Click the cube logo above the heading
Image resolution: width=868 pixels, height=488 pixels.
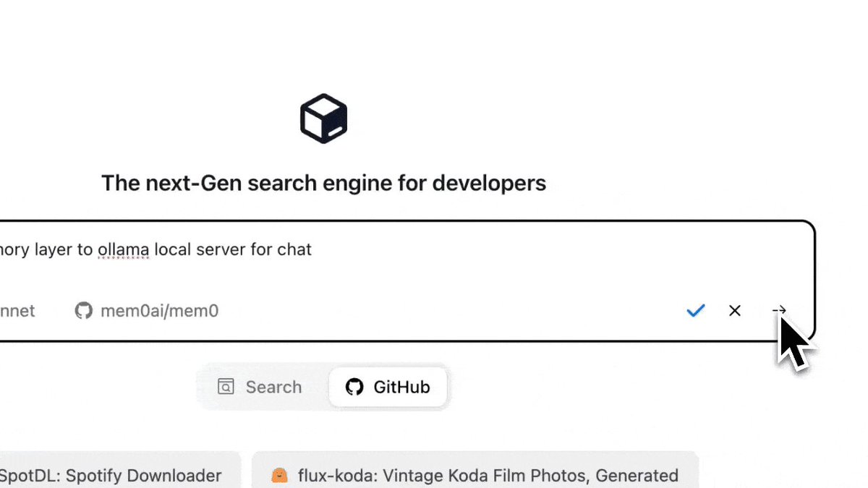tap(323, 118)
